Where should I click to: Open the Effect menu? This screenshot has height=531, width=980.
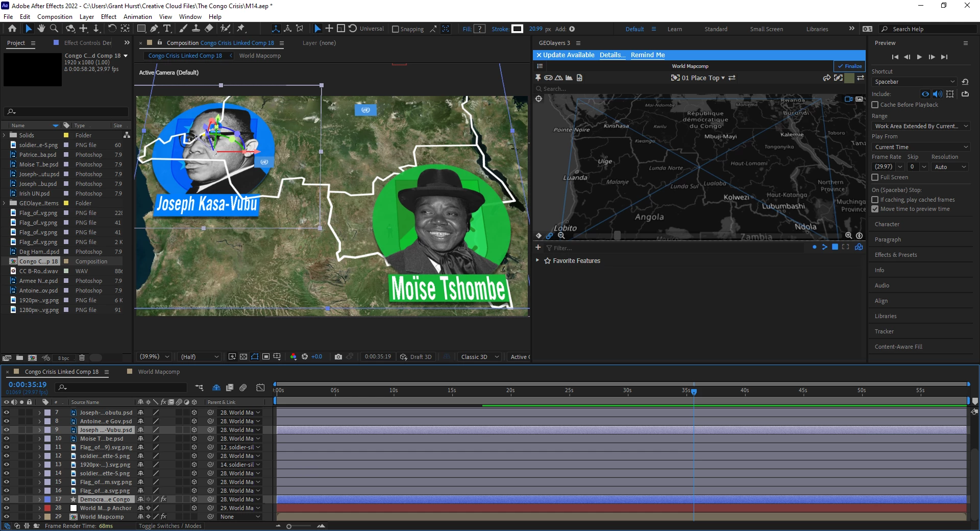109,17
